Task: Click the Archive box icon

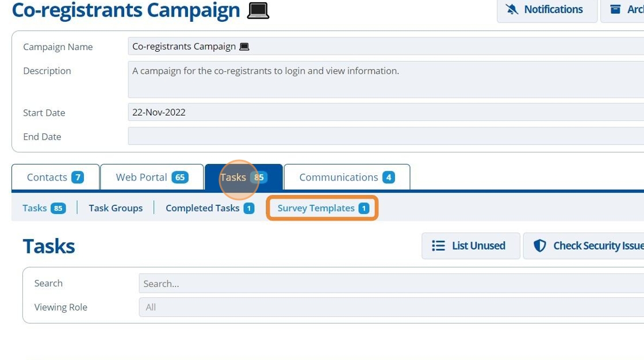Action: 615,9
